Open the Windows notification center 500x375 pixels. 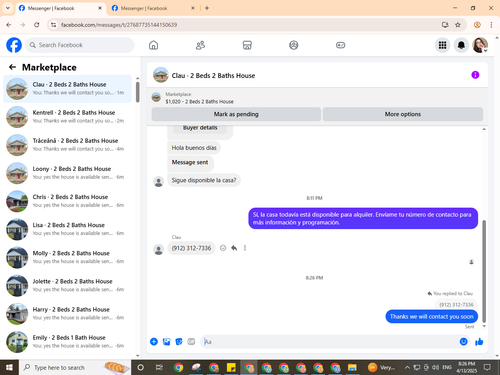pyautogui.click(x=487, y=367)
